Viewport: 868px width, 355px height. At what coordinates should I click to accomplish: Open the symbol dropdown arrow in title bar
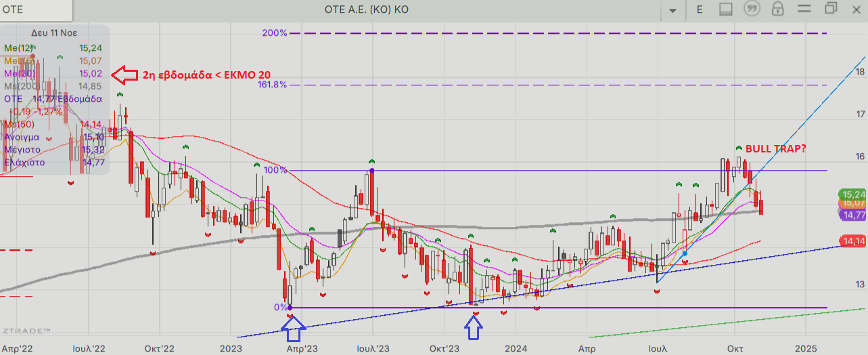point(672,10)
